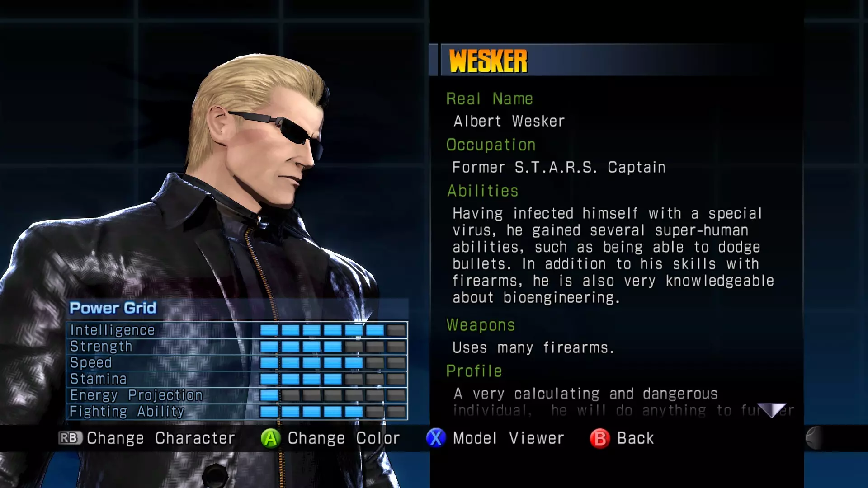Screen dimensions: 868x488
Task: Click the Fighting Ability power bar
Action: click(x=333, y=412)
